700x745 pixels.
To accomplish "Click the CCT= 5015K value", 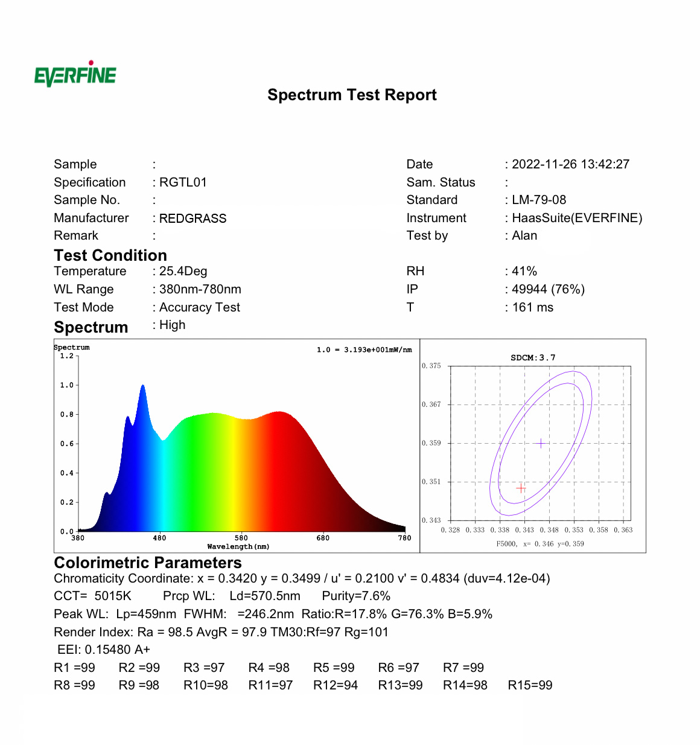I will 92,596.
